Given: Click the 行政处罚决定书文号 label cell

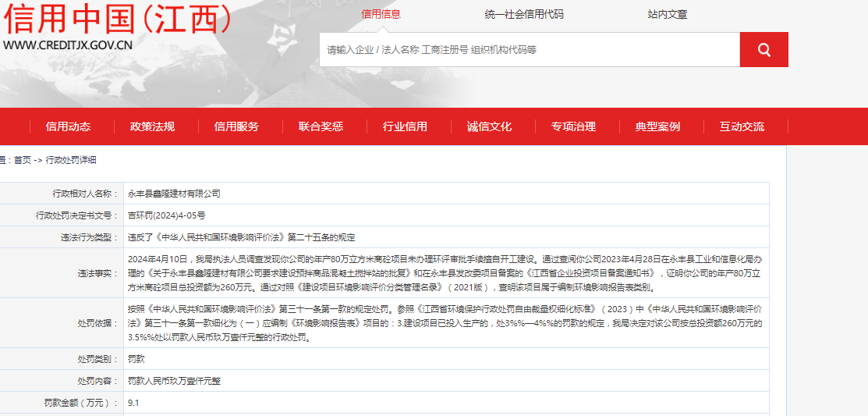Looking at the screenshot, I should tap(60, 215).
